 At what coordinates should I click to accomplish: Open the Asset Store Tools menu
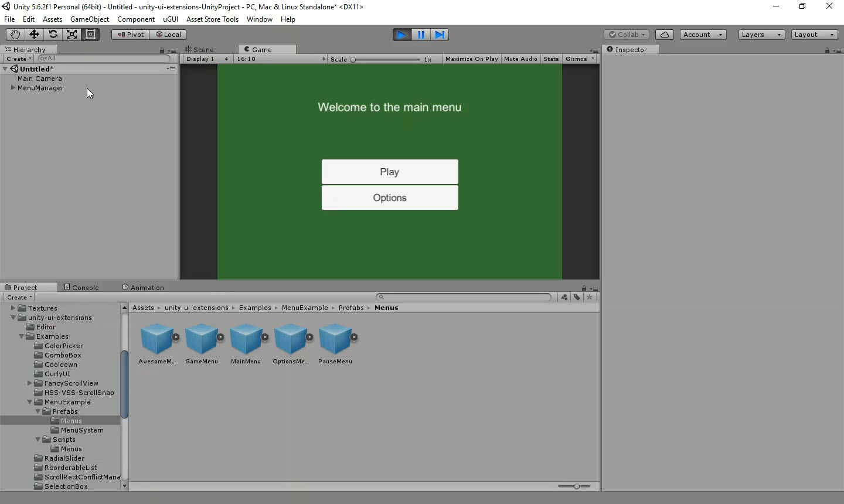coord(212,19)
